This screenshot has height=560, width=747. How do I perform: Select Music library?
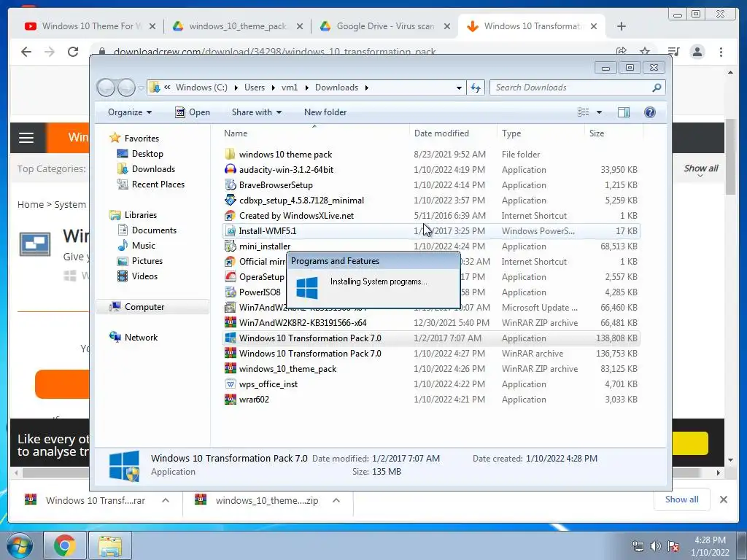[144, 245]
